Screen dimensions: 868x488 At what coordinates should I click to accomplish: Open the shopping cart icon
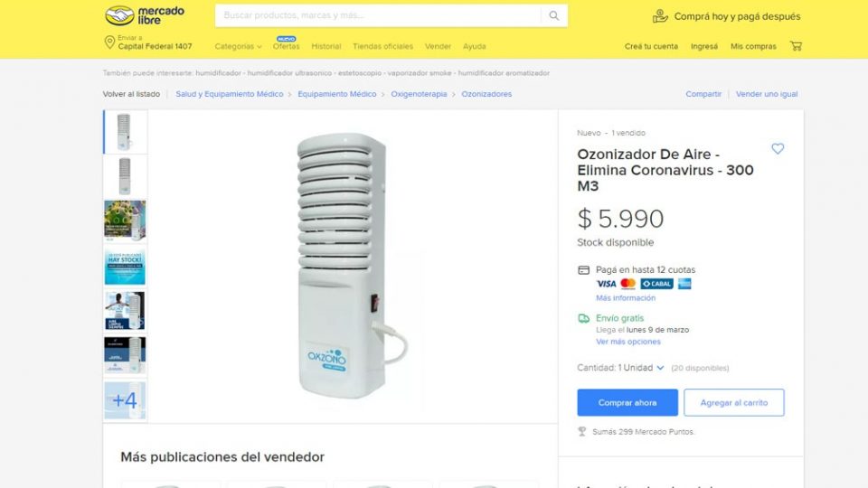pos(796,46)
